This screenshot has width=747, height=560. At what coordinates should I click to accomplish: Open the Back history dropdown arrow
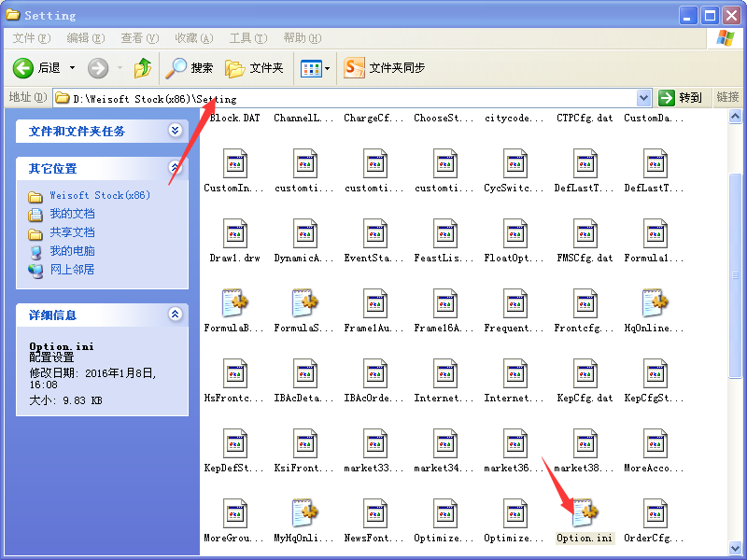tap(73, 68)
